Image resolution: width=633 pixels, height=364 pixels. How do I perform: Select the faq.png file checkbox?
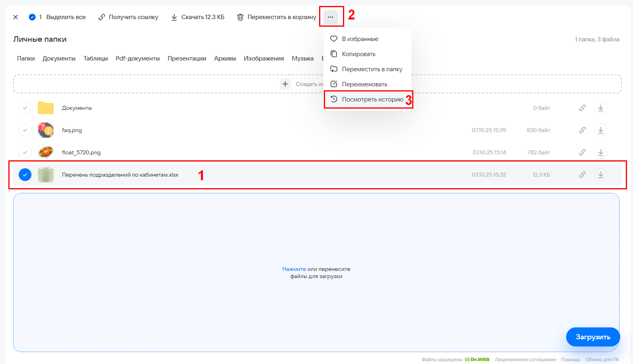coord(25,130)
